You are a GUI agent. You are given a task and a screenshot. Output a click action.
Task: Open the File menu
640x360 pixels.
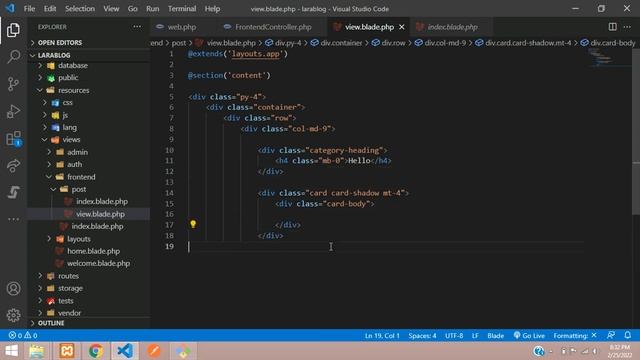pos(29,9)
